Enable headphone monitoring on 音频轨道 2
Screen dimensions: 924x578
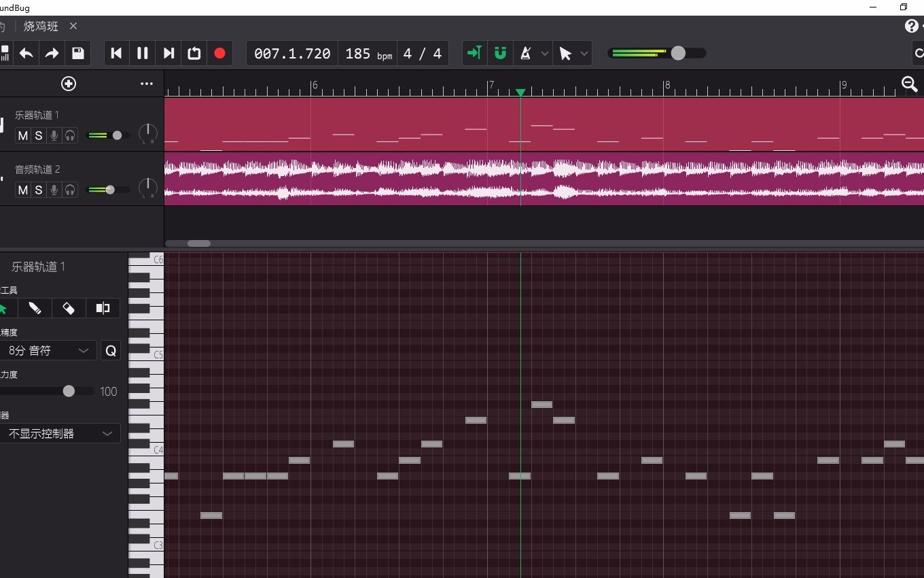click(x=70, y=190)
